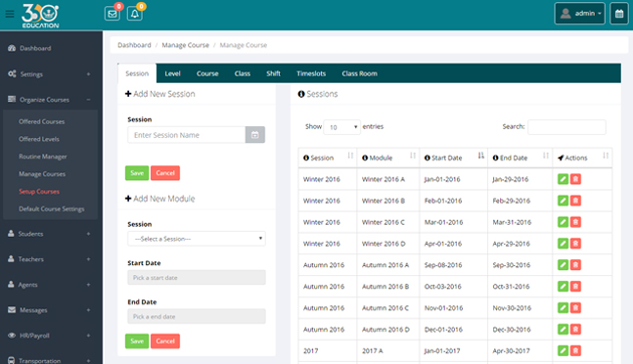
Task: Edit the Autumn 2016 A row
Action: point(563,265)
